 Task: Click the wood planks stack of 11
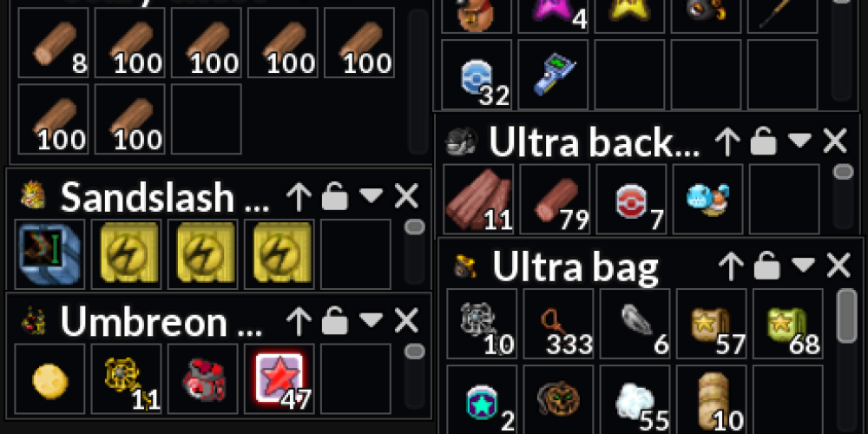coord(478,199)
